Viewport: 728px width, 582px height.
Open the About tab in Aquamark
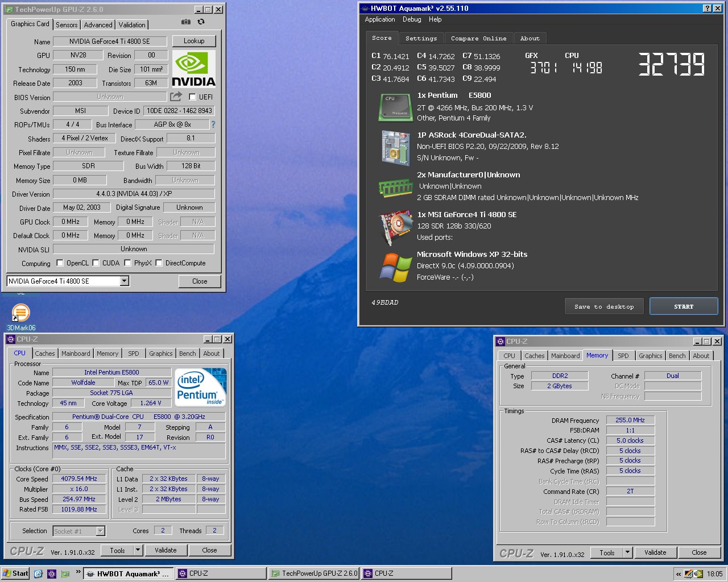coord(530,38)
